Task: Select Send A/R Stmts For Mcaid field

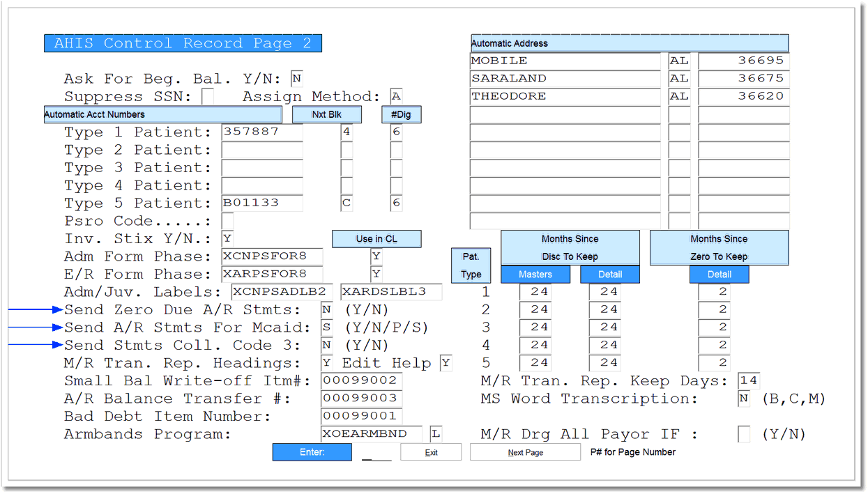Action: pyautogui.click(x=327, y=327)
